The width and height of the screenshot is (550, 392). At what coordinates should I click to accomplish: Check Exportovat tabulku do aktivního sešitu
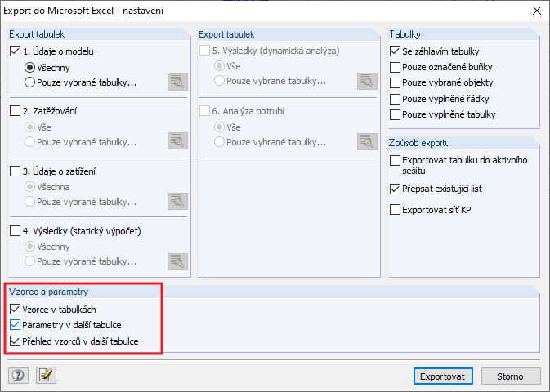pyautogui.click(x=395, y=160)
